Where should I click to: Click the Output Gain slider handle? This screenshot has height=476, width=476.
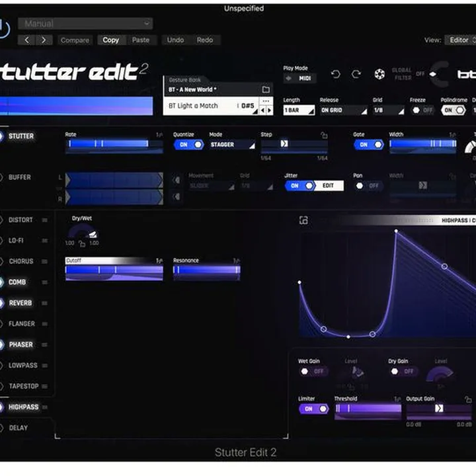439,409
